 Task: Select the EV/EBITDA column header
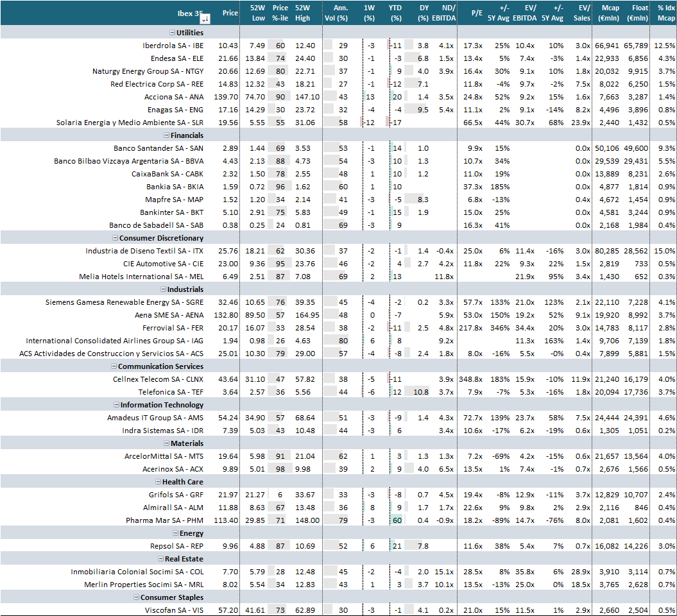[525, 13]
